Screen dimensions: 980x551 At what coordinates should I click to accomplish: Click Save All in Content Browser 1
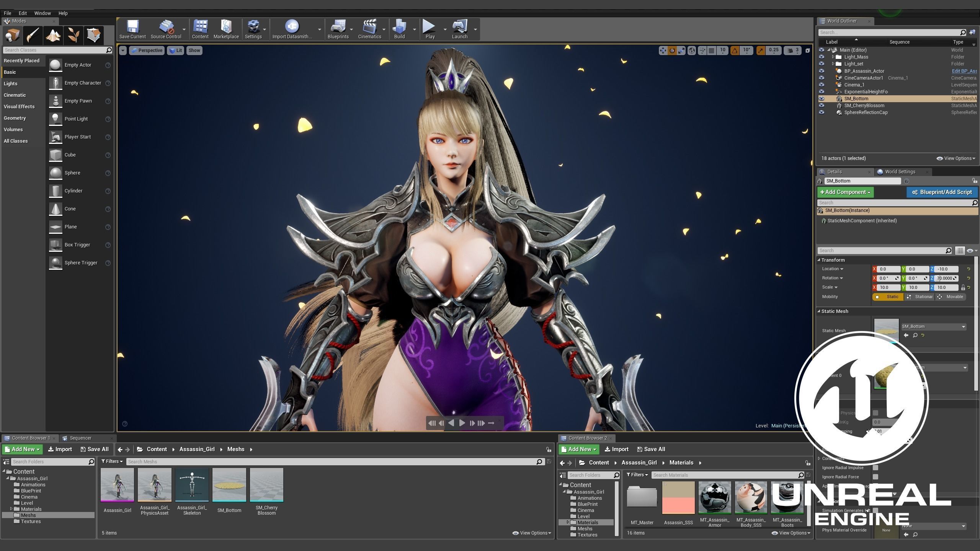[95, 450]
